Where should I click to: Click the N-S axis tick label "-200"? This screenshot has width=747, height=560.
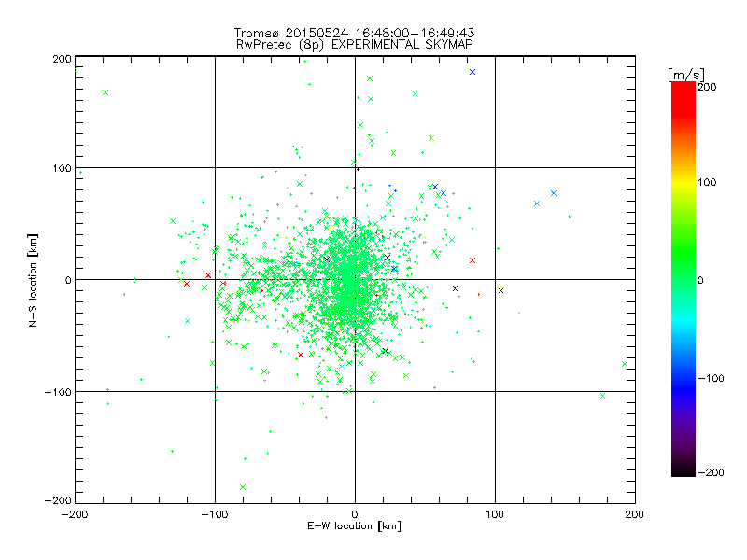pyautogui.click(x=58, y=500)
